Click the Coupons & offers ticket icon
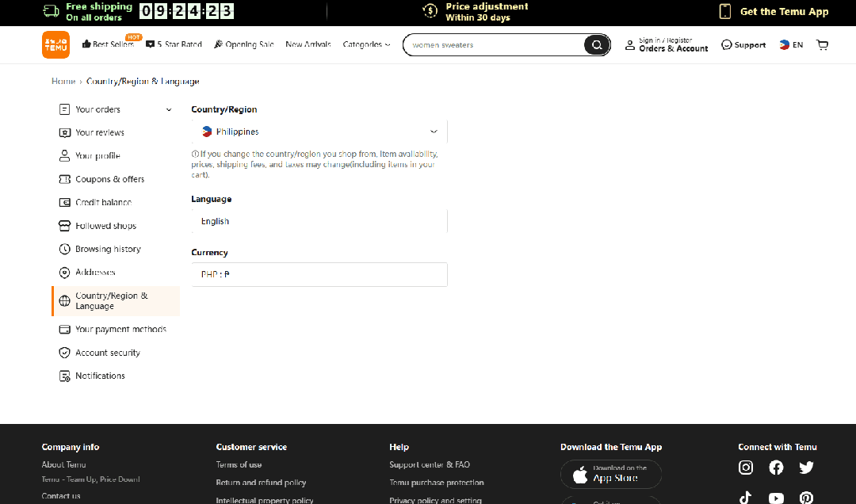The width and height of the screenshot is (856, 504). pos(64,179)
